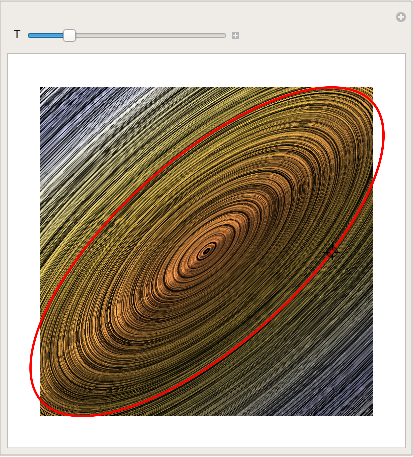Open the Manipulate options circular plus icon
Image resolution: width=413 pixels, height=457 pixels.
pos(401,17)
